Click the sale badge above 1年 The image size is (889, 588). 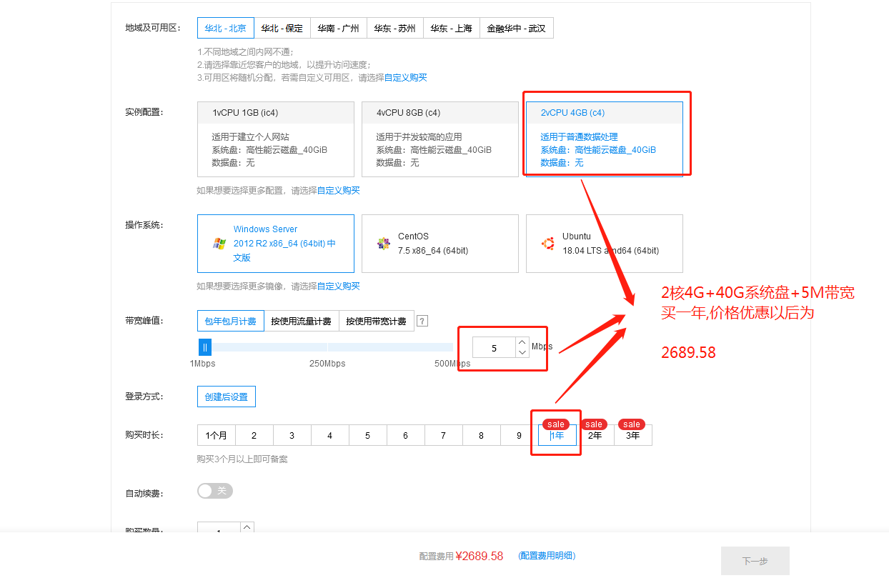coord(556,423)
